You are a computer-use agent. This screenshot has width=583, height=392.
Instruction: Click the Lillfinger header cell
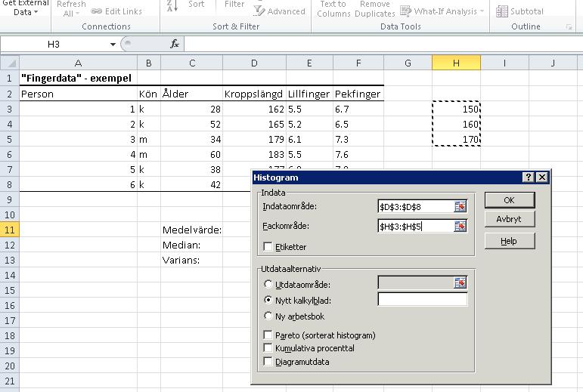tap(309, 94)
